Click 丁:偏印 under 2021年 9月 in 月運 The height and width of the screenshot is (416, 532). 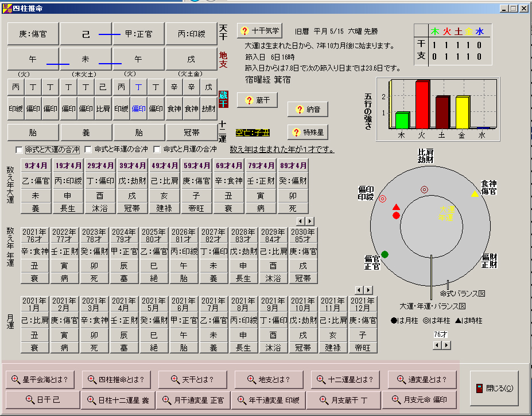tap(273, 320)
